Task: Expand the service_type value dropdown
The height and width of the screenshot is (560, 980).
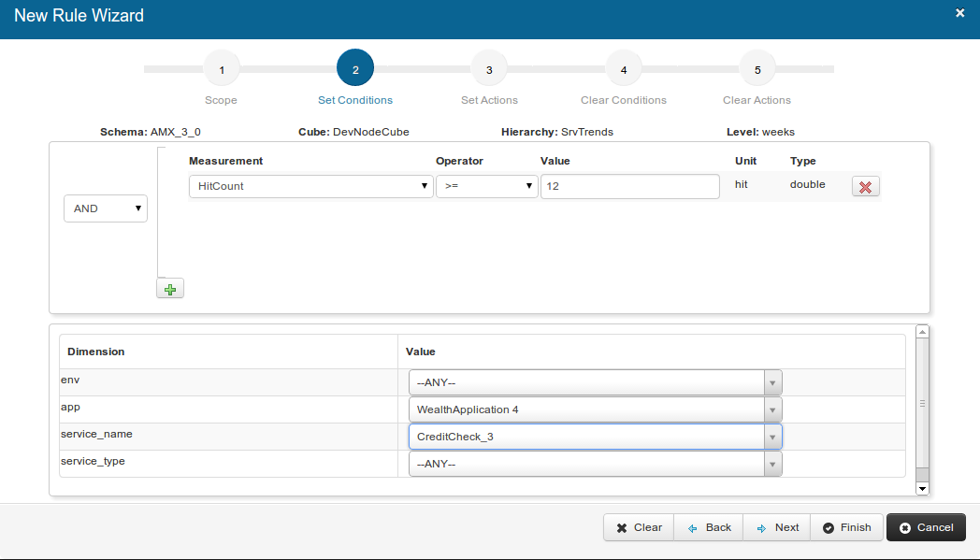Action: (595, 464)
